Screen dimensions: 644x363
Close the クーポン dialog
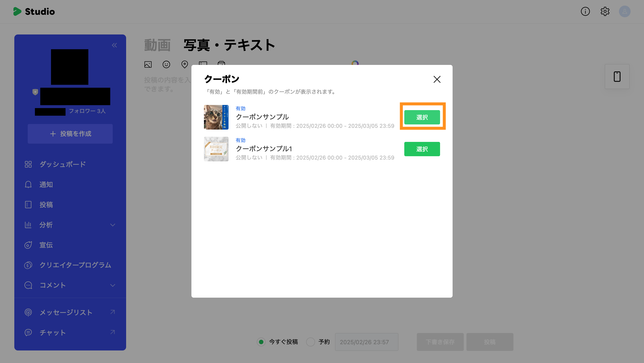pos(437,79)
